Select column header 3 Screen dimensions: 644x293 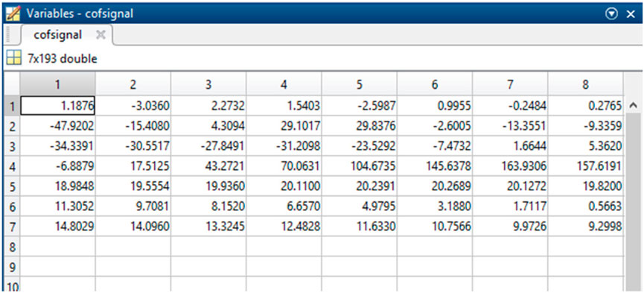coord(208,84)
